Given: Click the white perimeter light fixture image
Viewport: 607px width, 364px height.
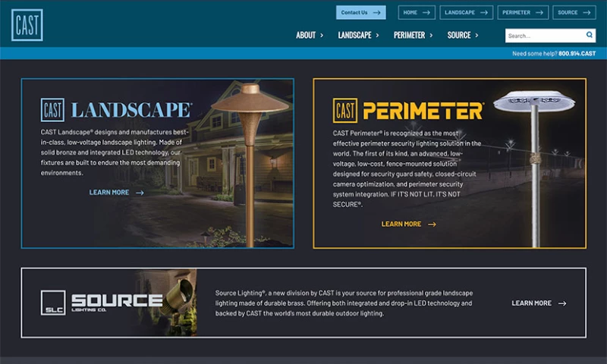Looking at the screenshot, I should coord(535,168).
